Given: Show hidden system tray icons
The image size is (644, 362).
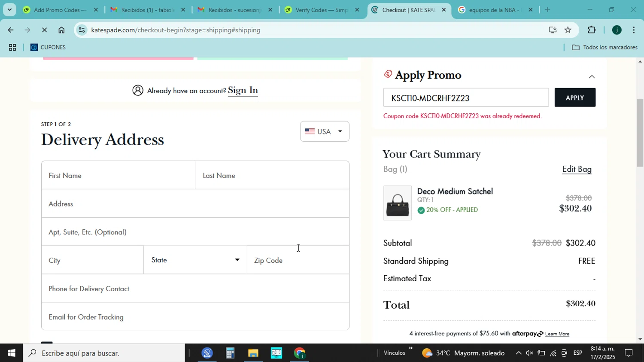Looking at the screenshot, I should point(519,353).
